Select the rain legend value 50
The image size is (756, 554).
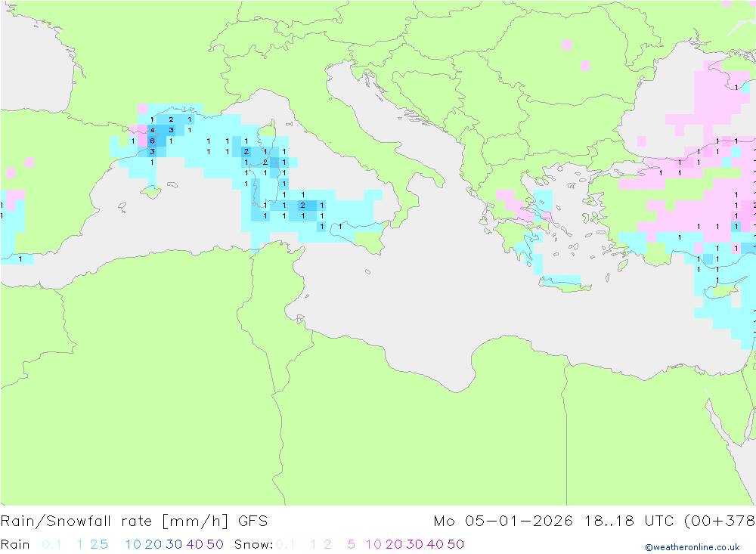point(215,544)
